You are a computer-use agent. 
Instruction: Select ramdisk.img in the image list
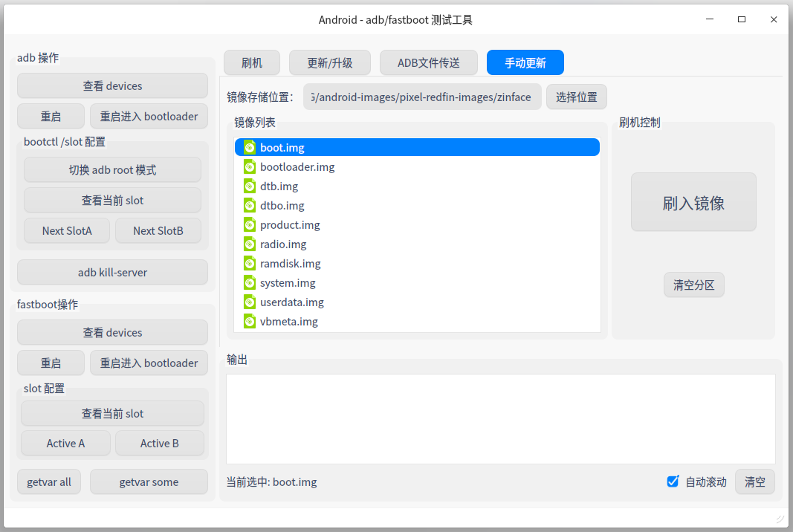[x=290, y=264]
